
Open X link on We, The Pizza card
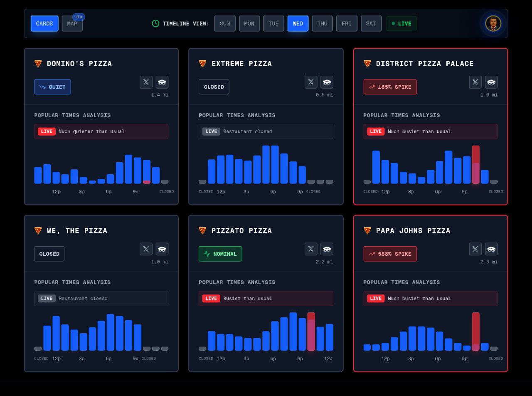[146, 249]
